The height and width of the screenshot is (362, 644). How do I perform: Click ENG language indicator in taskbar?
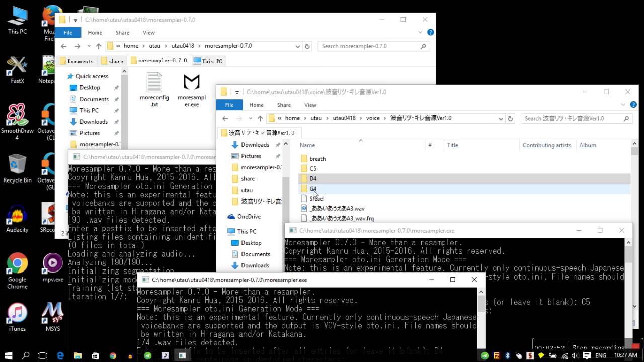(x=600, y=355)
